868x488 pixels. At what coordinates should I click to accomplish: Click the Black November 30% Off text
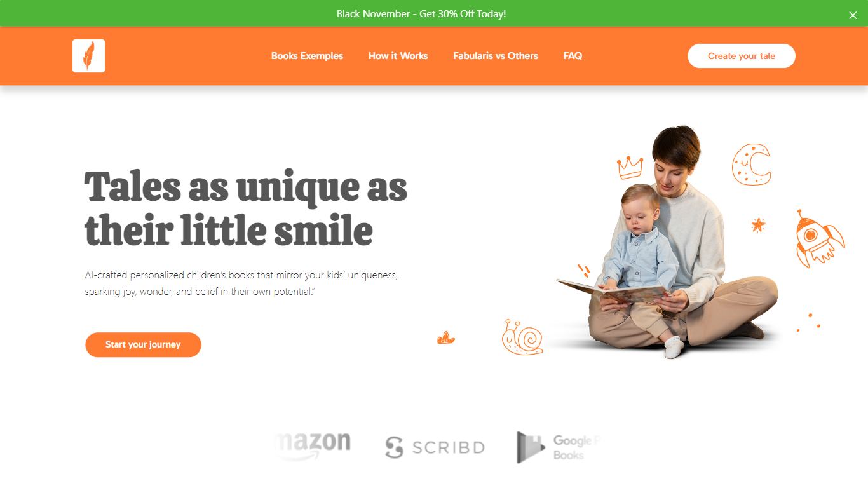pos(421,14)
